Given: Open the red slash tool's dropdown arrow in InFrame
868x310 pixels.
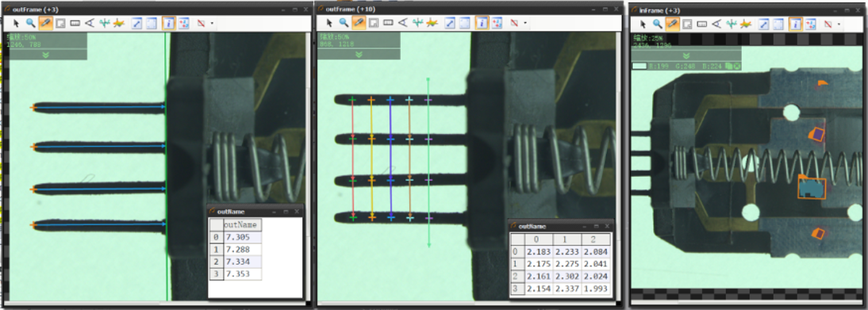Looking at the screenshot, I should point(839,25).
